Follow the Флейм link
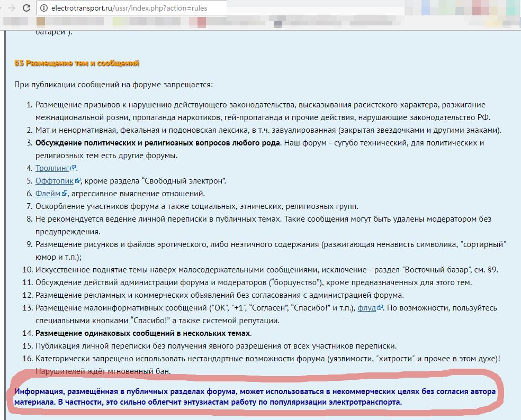The image size is (521, 420). (48, 194)
